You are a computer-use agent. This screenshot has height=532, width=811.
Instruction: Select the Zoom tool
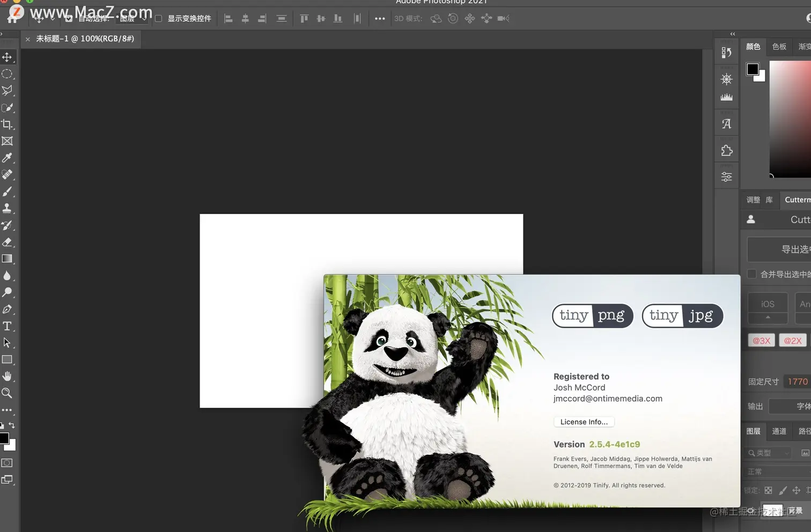coord(7,393)
